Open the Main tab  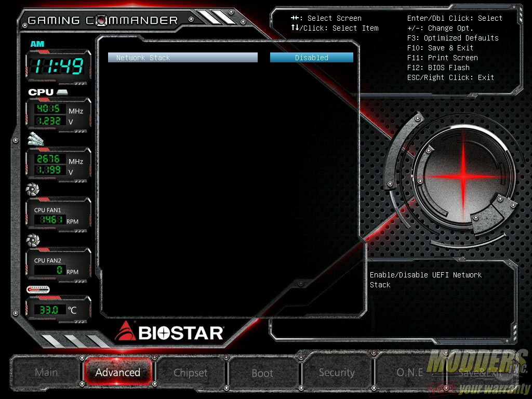(46, 372)
